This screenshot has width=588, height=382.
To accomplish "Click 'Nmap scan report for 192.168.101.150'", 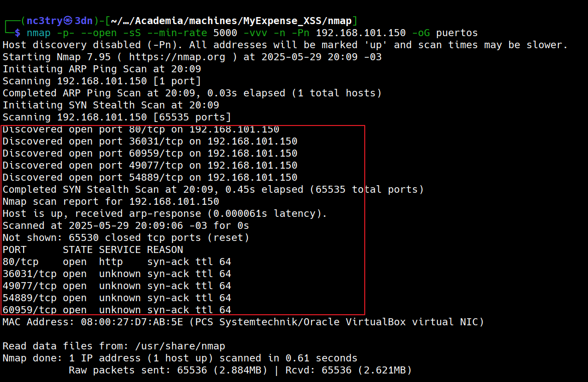I will coord(110,201).
